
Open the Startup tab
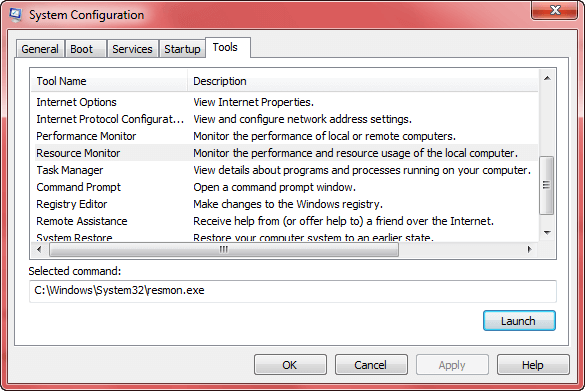182,49
